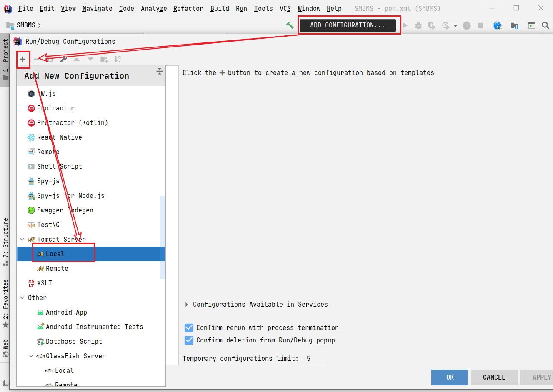Click the Profiler run icon

(x=445, y=25)
